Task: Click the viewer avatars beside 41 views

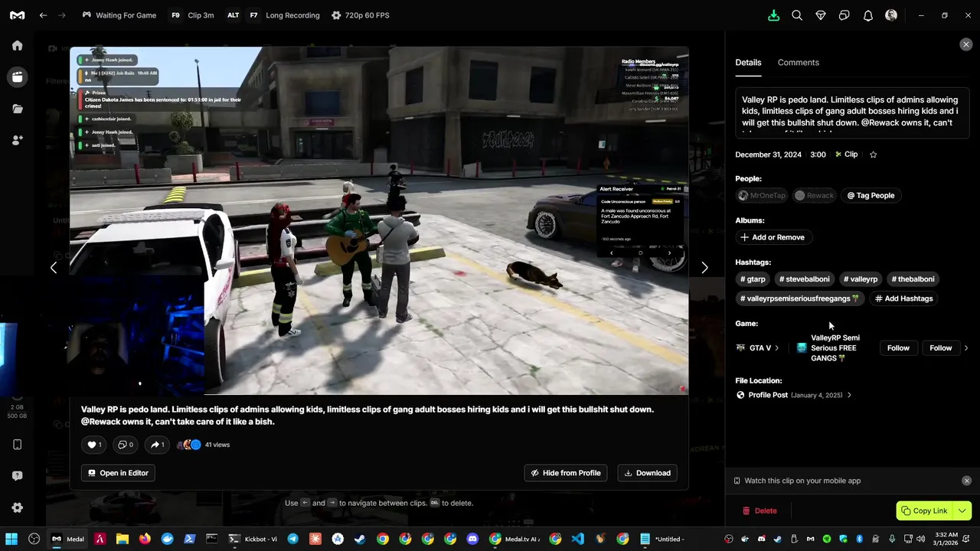Action: pos(189,445)
